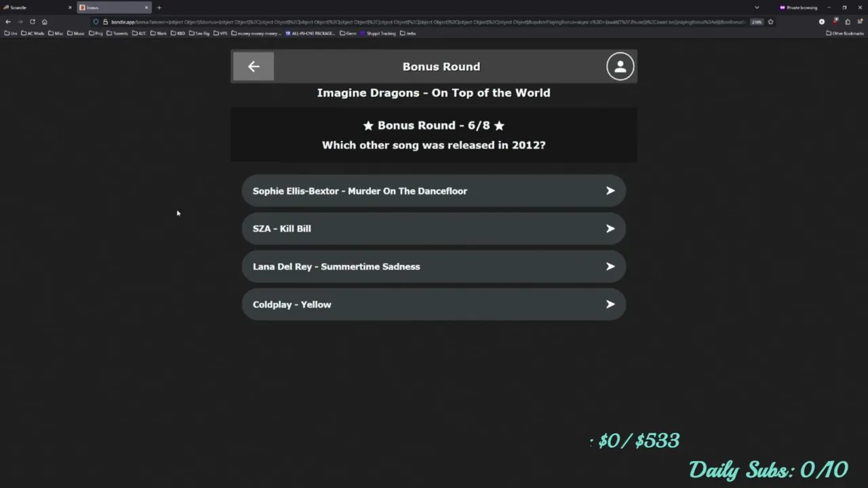Click the arrow on Summertime Sadness row
The width and height of the screenshot is (868, 488).
click(610, 267)
